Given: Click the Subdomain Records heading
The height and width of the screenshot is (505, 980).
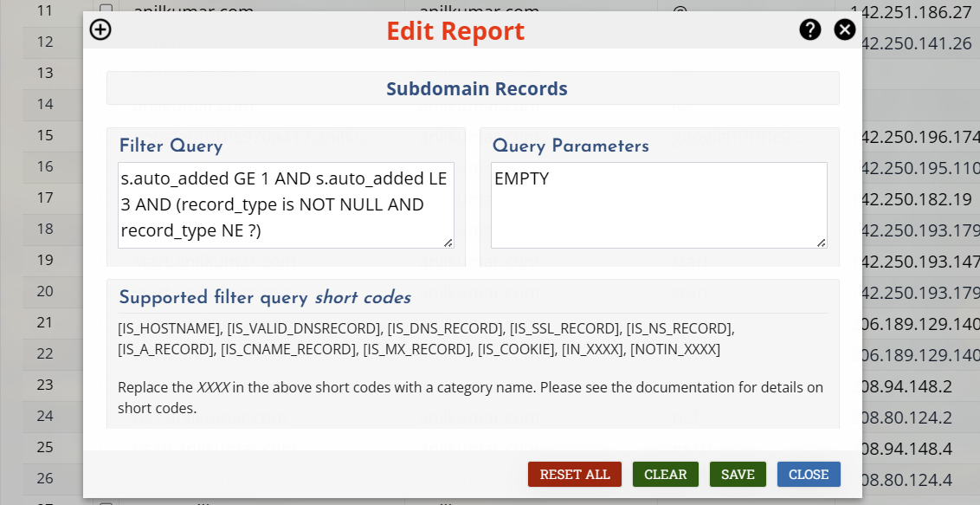Looking at the screenshot, I should pos(477,88).
